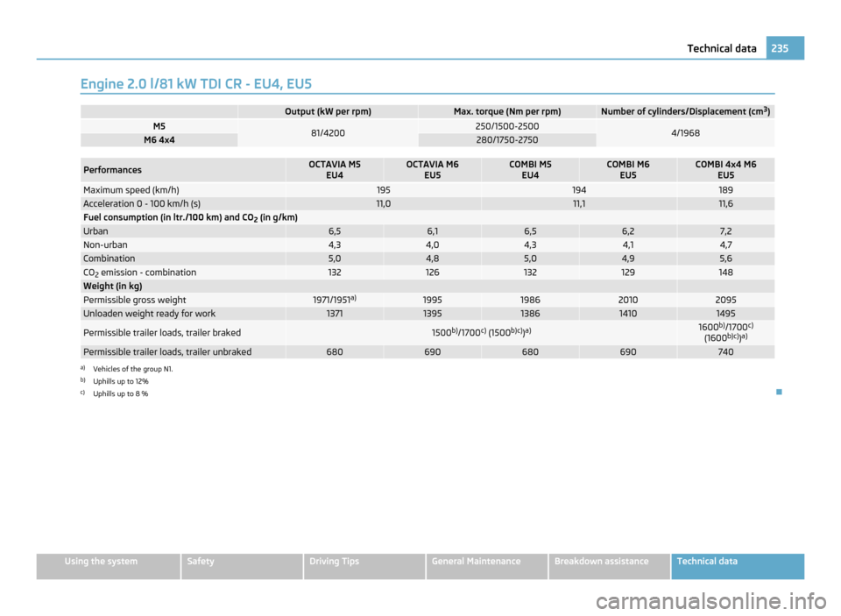Open the Safety tab
The width and height of the screenshot is (841, 616).
(x=242, y=566)
